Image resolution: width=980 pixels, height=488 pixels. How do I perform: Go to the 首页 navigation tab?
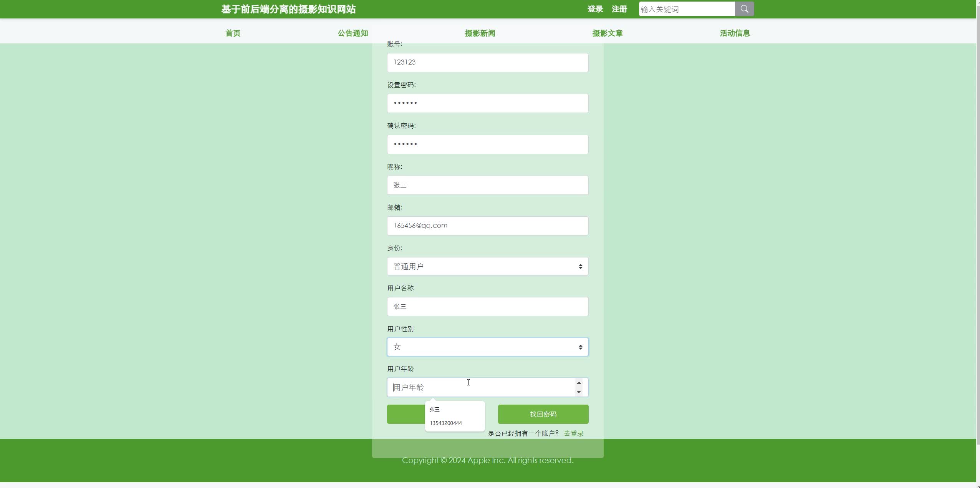tap(233, 33)
